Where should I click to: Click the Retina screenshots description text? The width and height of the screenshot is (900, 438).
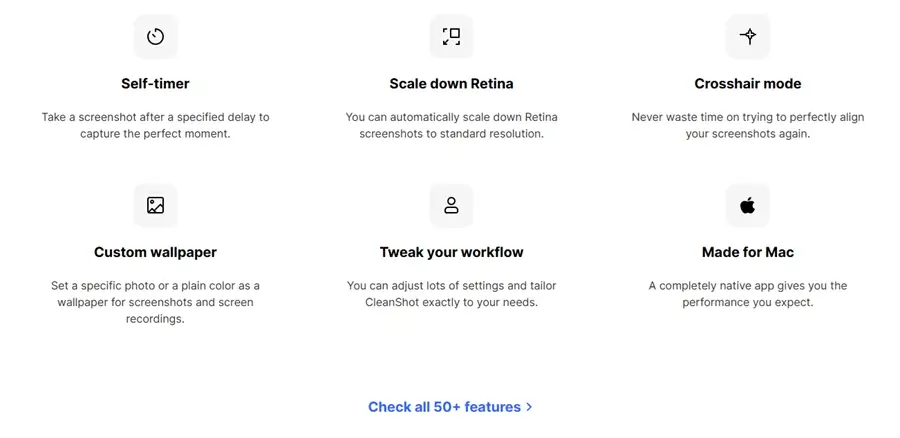coord(451,125)
